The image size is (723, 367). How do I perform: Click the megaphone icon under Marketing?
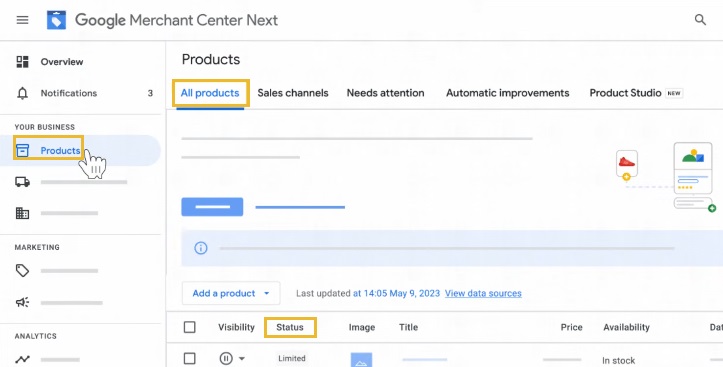click(x=22, y=302)
